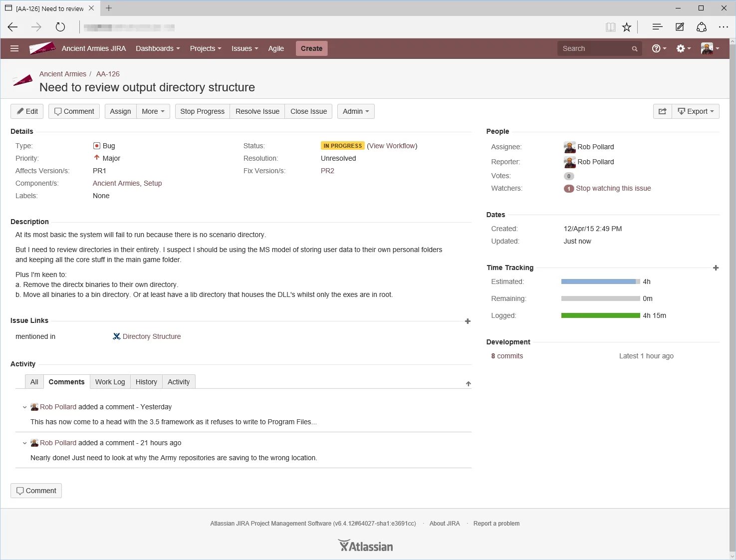Refresh the browser page
The image size is (736, 560).
click(x=60, y=27)
